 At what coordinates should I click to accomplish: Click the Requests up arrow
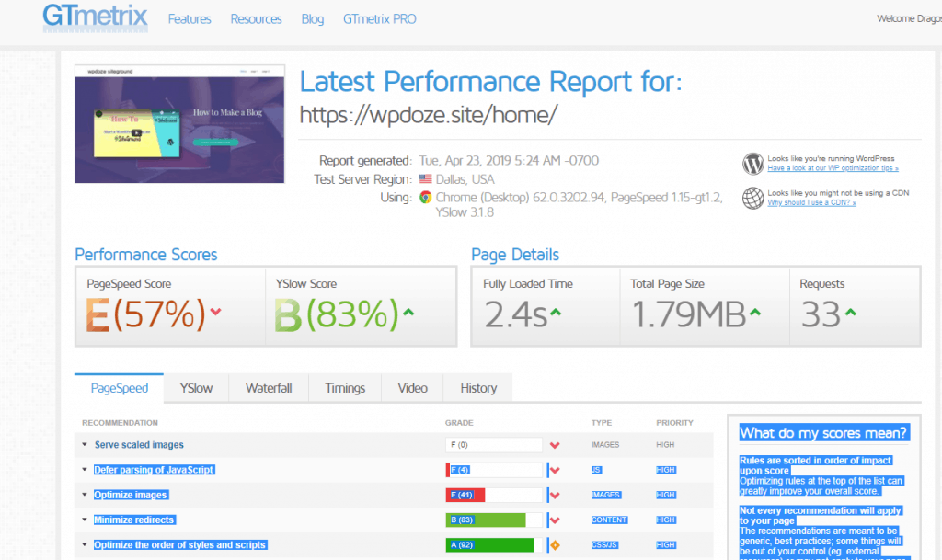[x=850, y=312]
